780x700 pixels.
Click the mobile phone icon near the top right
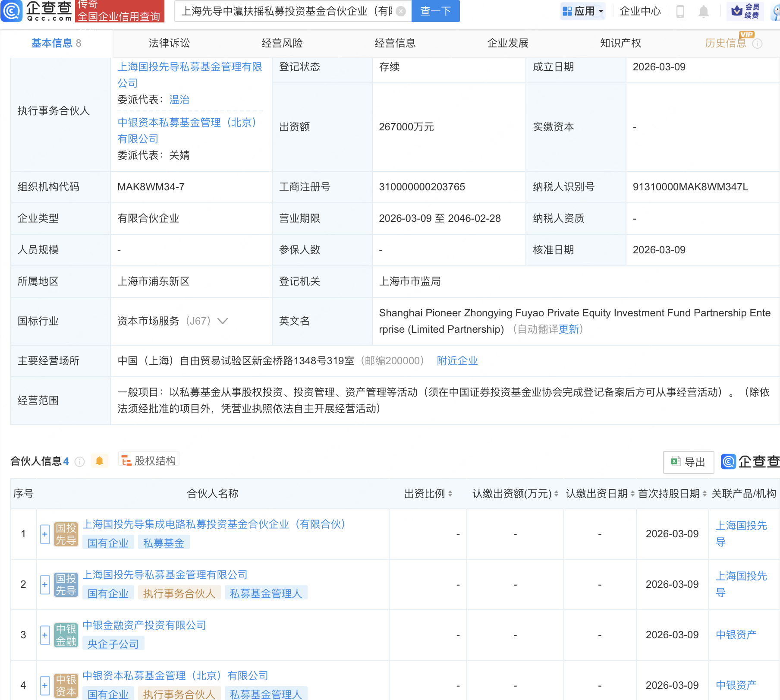681,12
